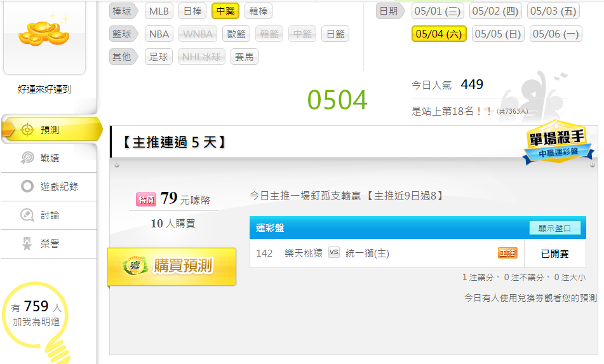The image size is (604, 364).
Task: Choose the 05/05 (日) date
Action: [498, 34]
